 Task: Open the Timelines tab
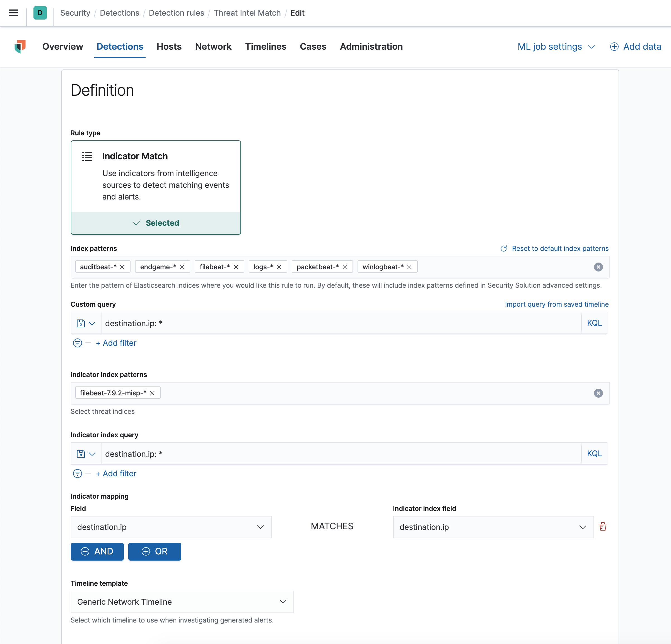click(265, 47)
